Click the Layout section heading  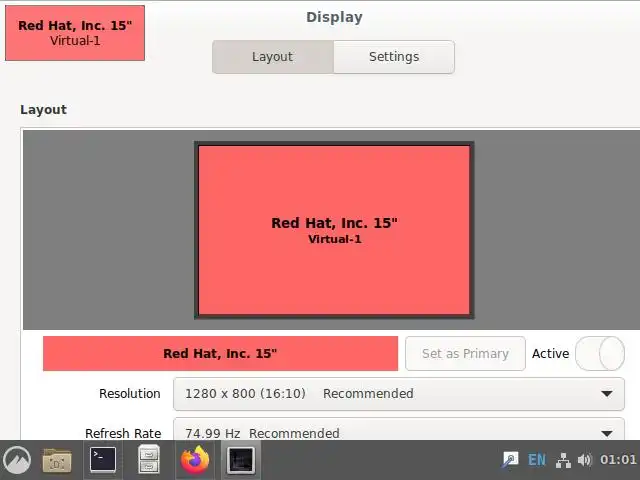click(x=43, y=109)
